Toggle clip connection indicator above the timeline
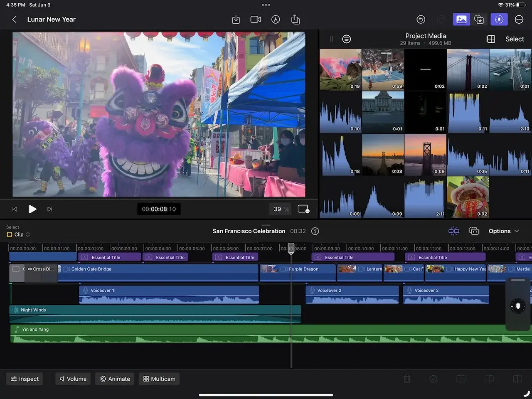The image size is (532, 399). point(454,231)
